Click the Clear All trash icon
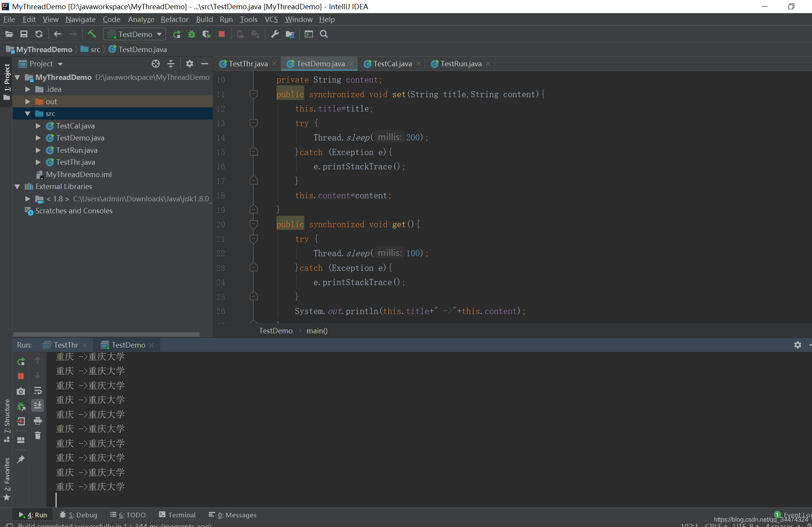The image size is (812, 527). (38, 436)
